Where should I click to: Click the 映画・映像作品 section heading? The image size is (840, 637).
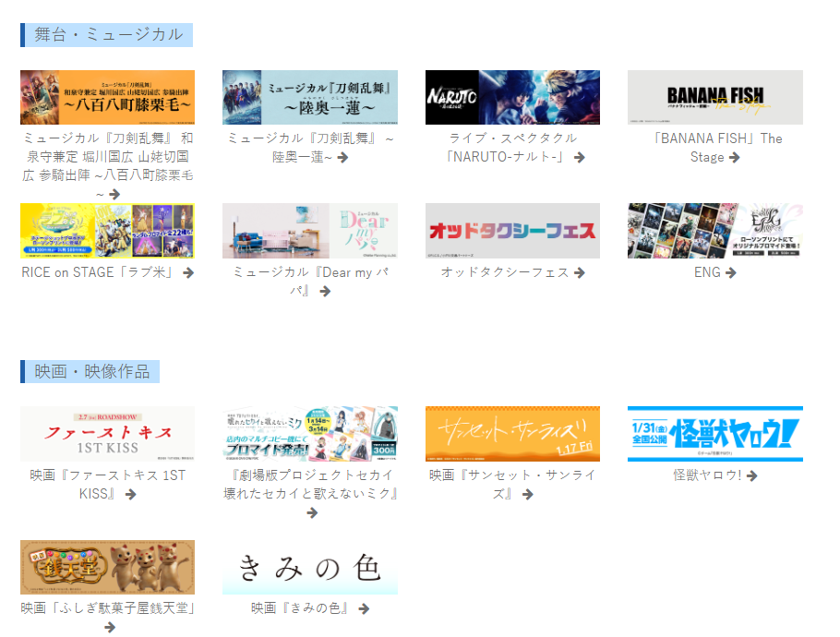(90, 372)
